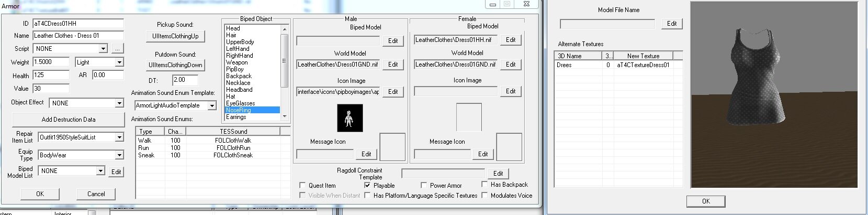
Task: Open the Biped Model List dropdown
Action: [100, 171]
